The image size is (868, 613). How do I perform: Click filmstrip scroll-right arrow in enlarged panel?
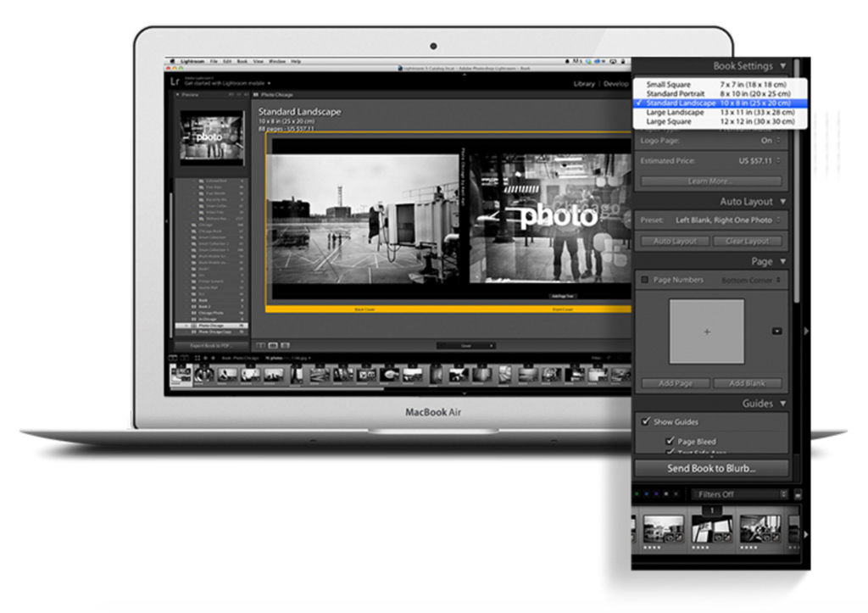click(806, 534)
